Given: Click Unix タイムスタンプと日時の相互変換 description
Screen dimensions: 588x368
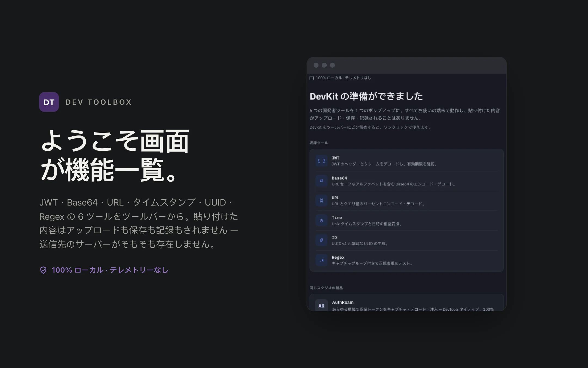Looking at the screenshot, I should click(x=367, y=224).
